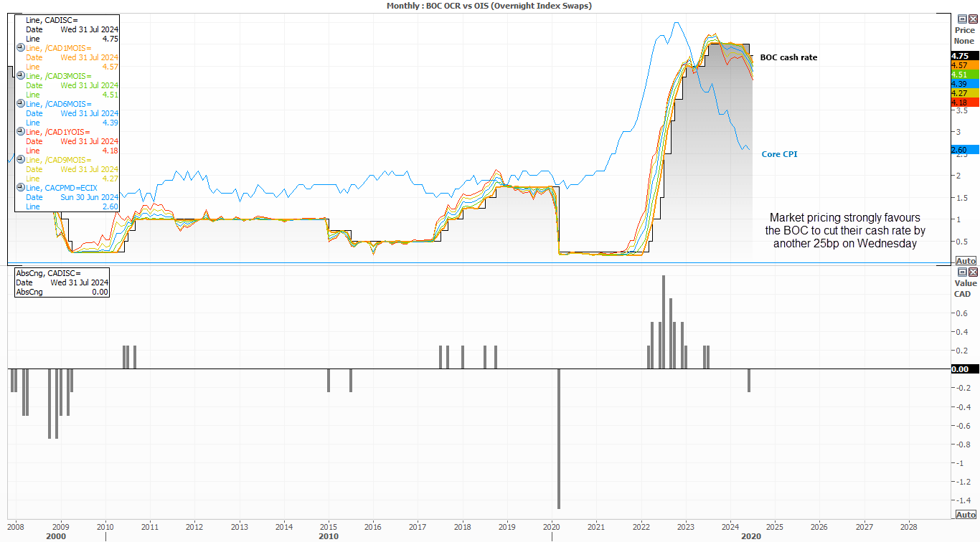Toggle Auto scaling on the price axis

(966, 261)
